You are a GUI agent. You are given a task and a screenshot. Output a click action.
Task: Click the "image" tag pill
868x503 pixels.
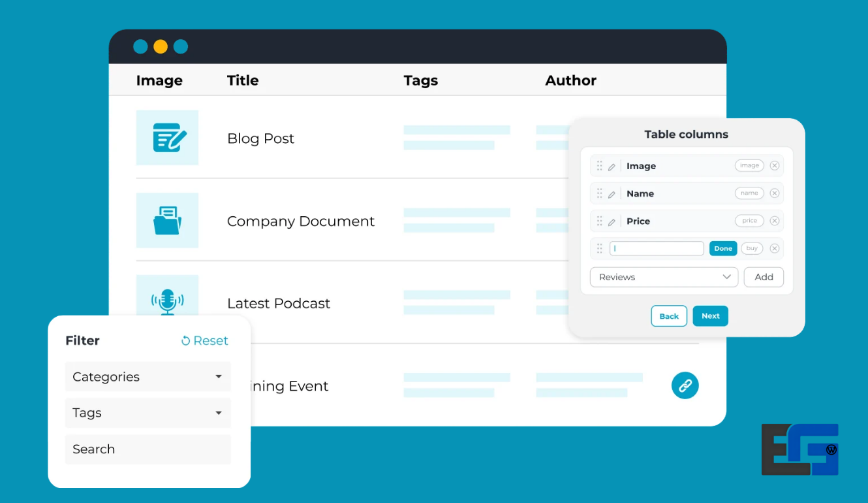(x=749, y=166)
